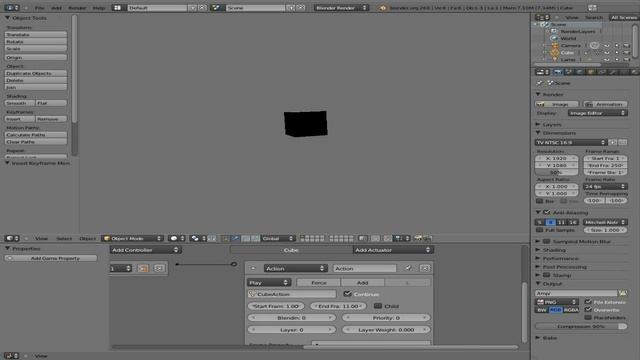This screenshot has width=640, height=360.
Task: Open the Select menu in 3D view header
Action: click(64, 238)
